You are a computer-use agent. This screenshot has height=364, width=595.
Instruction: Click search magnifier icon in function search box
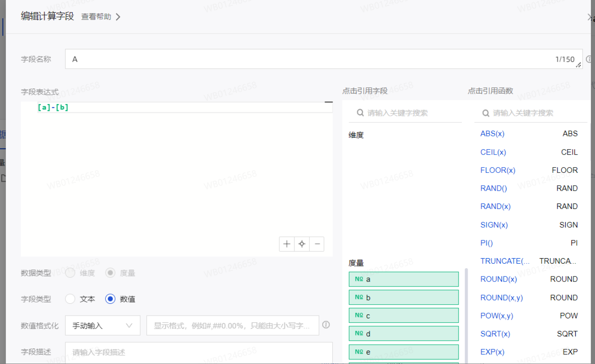coord(485,113)
